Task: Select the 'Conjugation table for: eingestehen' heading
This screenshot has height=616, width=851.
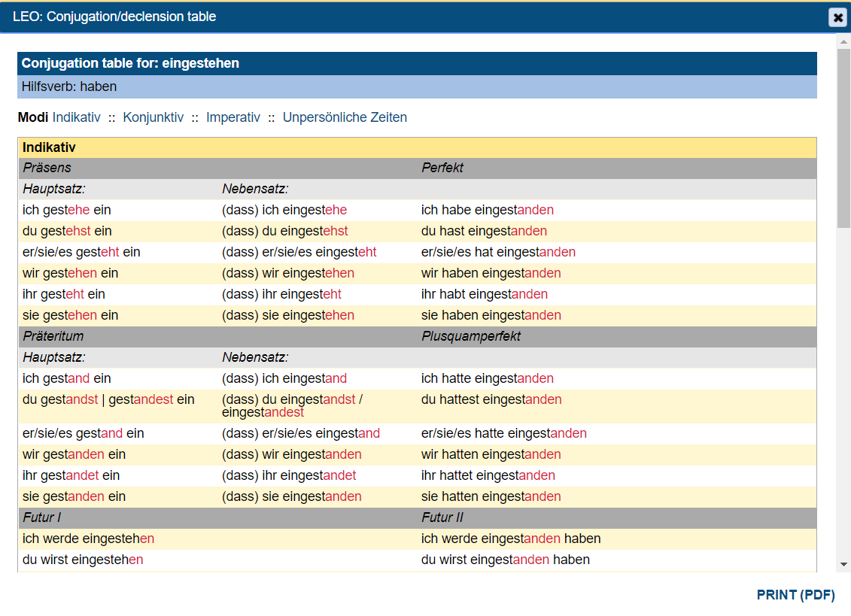Action: point(130,63)
